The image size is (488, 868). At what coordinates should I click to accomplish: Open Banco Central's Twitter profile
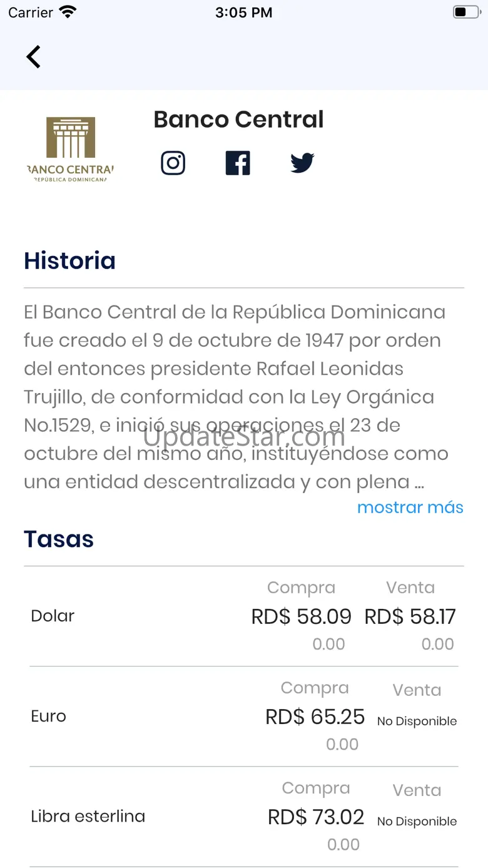[302, 163]
